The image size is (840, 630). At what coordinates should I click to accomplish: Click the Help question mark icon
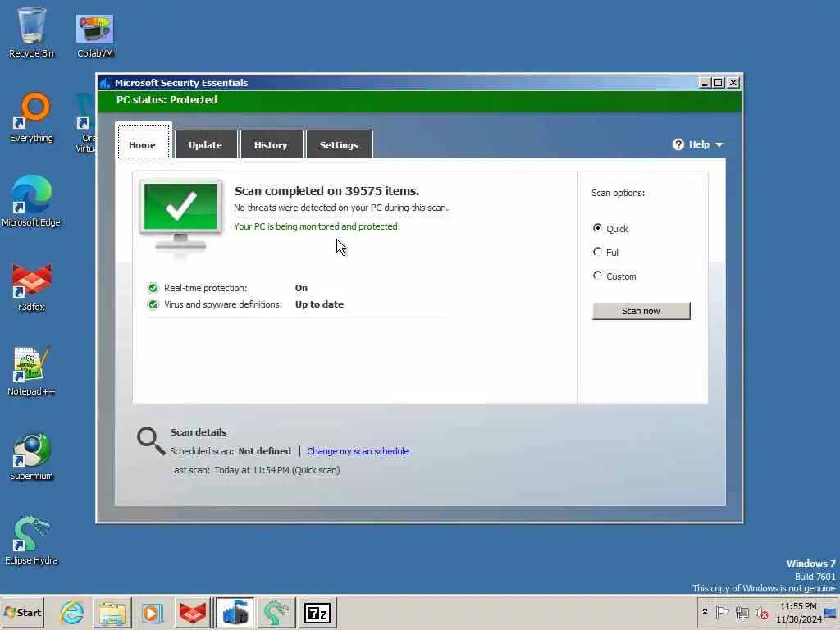[678, 144]
